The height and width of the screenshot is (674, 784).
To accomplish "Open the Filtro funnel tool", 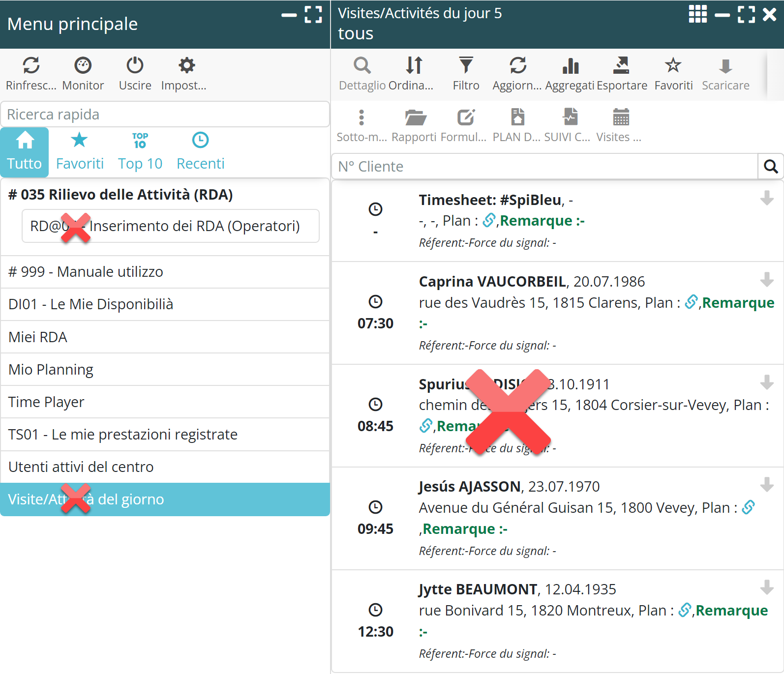I will pos(465,65).
